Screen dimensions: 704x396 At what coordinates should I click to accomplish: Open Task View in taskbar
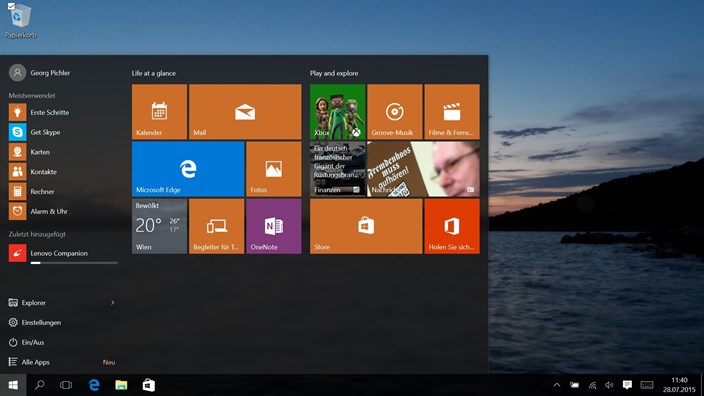coord(66,385)
